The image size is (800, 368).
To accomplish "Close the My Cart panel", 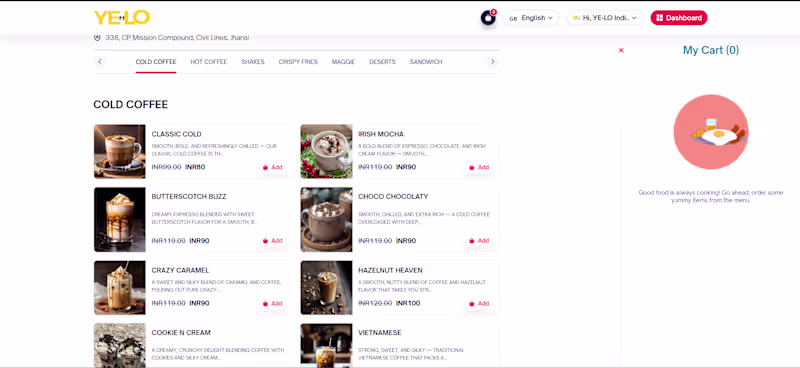I will click(621, 50).
